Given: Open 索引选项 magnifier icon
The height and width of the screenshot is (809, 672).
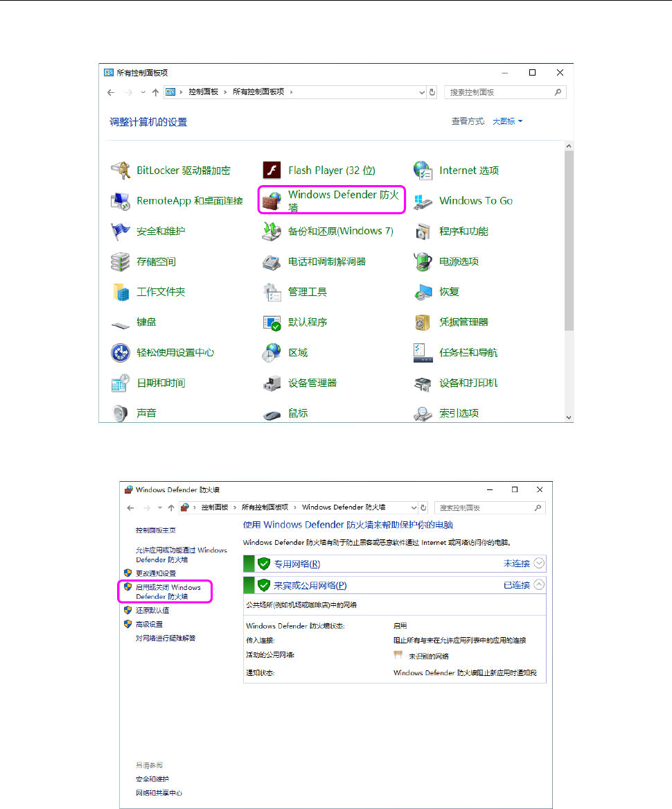Looking at the screenshot, I should coord(423,414).
